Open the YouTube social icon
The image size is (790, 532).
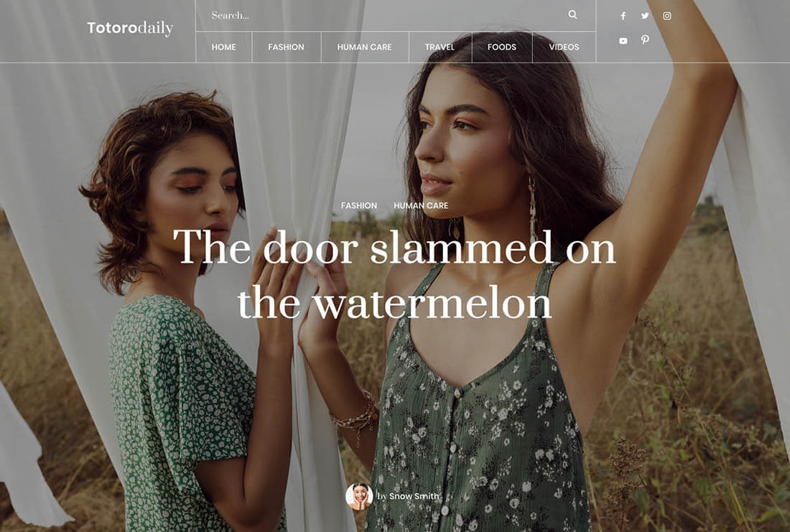pyautogui.click(x=623, y=41)
